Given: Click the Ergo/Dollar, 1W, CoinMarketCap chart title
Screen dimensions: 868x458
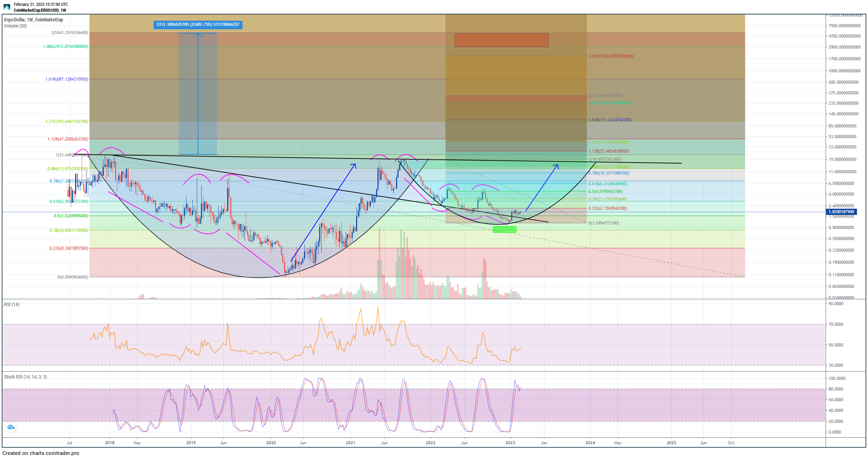Looking at the screenshot, I should 33,20.
